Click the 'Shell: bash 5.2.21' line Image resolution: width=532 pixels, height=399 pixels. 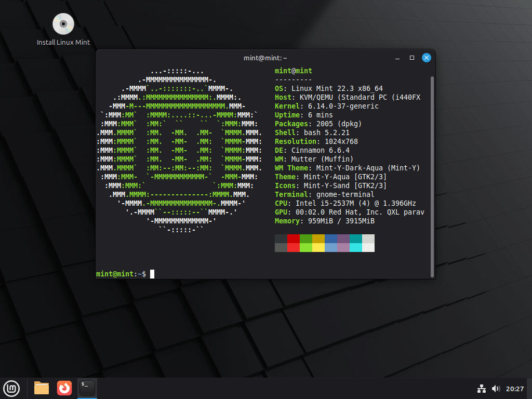pyautogui.click(x=312, y=132)
